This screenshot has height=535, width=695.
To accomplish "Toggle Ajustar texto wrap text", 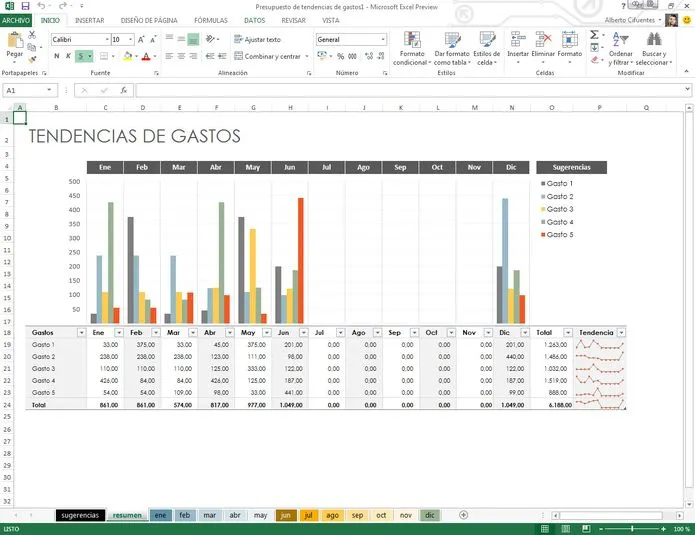I will (258, 39).
